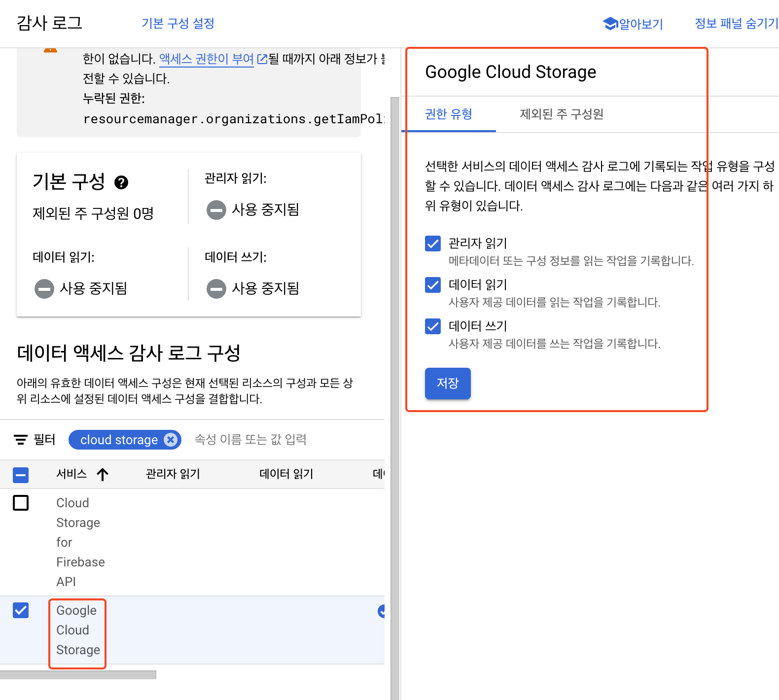Click the warning triangle icon in the notice

50,50
